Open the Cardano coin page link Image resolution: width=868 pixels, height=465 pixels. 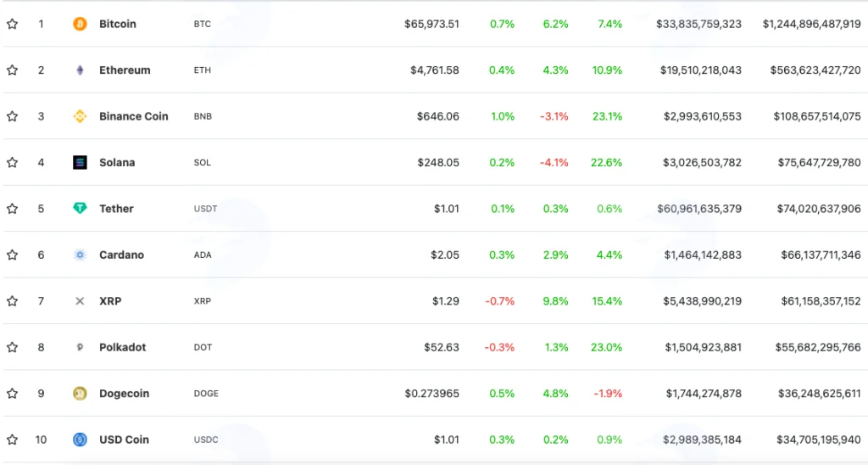coord(121,255)
